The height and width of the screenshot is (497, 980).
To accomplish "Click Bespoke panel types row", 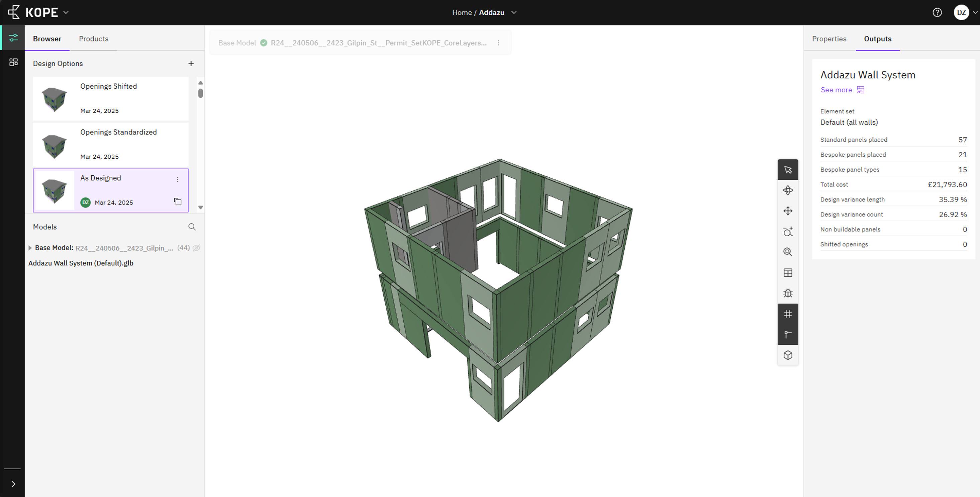I will 893,170.
